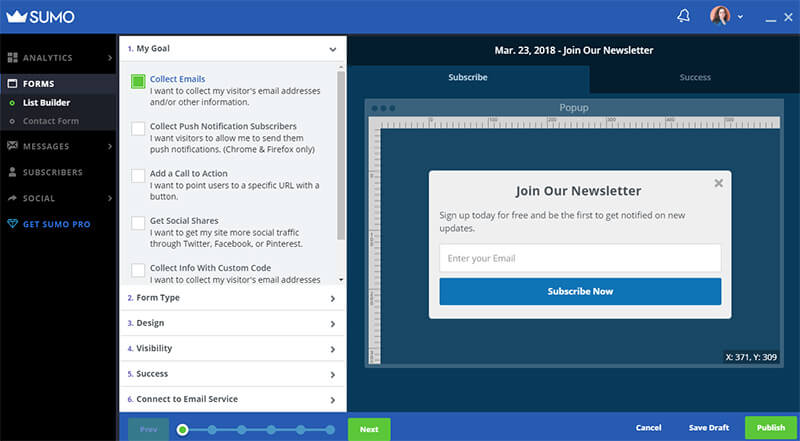The width and height of the screenshot is (800, 441).
Task: Click the Prev button
Action: tap(148, 429)
